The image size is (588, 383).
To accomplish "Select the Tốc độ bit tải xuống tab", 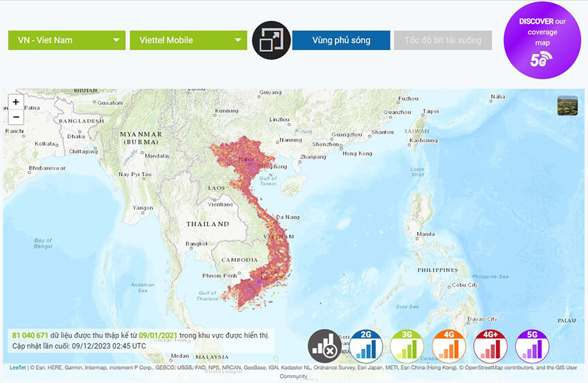I will (443, 40).
